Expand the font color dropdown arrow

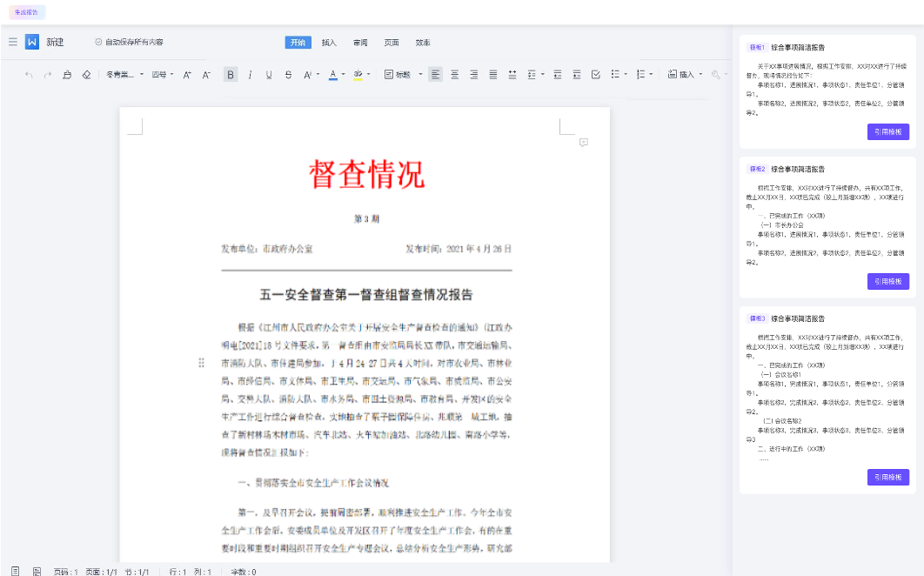(x=344, y=75)
